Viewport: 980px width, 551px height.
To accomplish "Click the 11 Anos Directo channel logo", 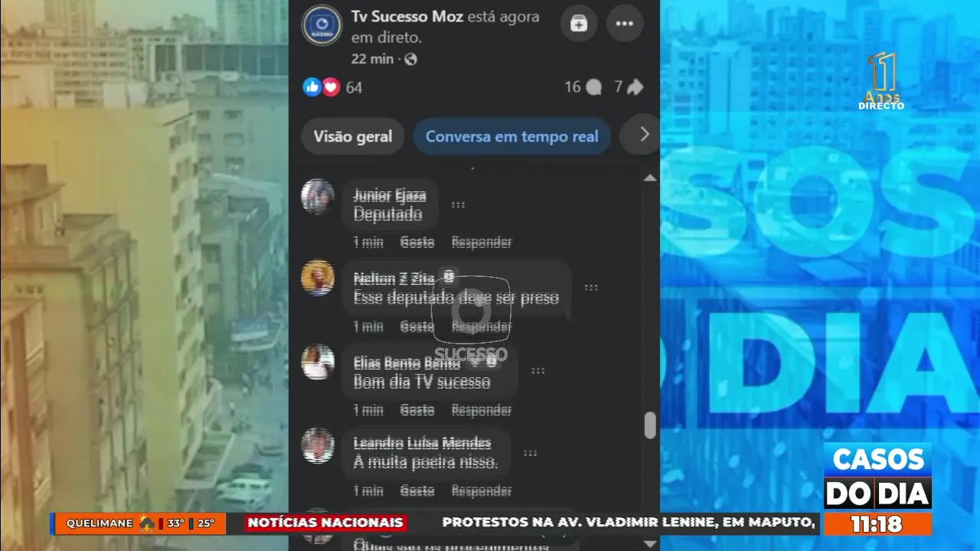I will coord(881,81).
